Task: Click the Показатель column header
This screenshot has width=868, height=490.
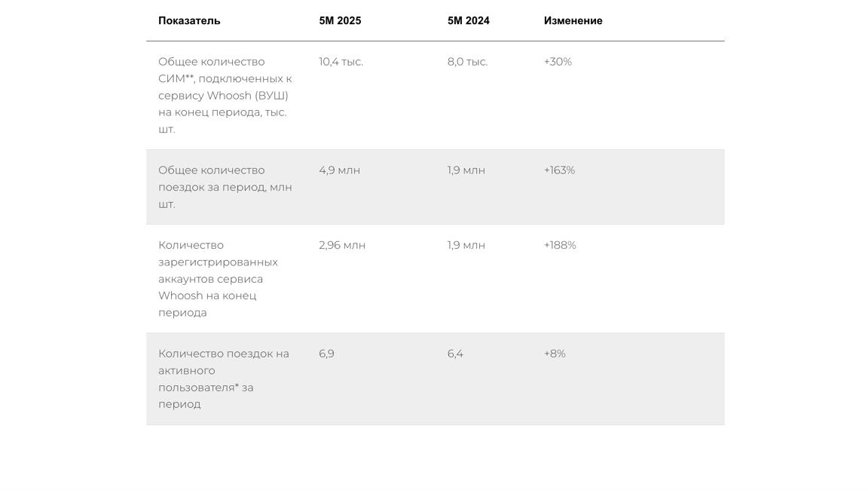Action: pyautogui.click(x=189, y=21)
